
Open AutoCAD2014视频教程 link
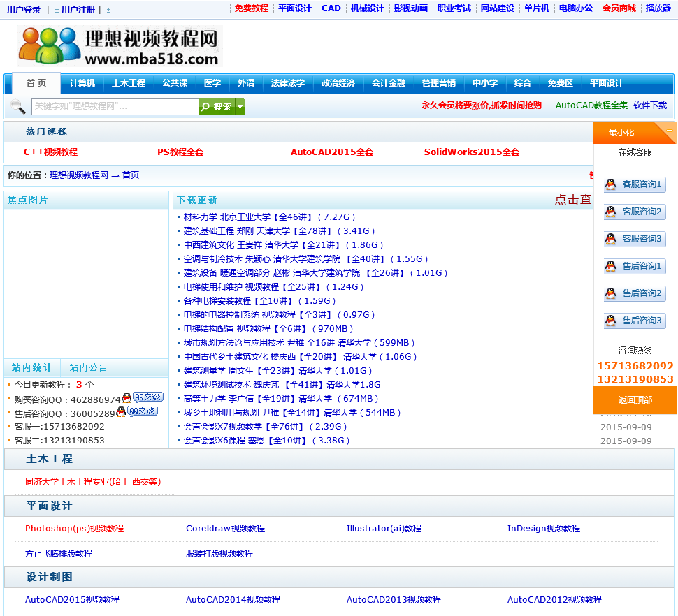pos(233,599)
